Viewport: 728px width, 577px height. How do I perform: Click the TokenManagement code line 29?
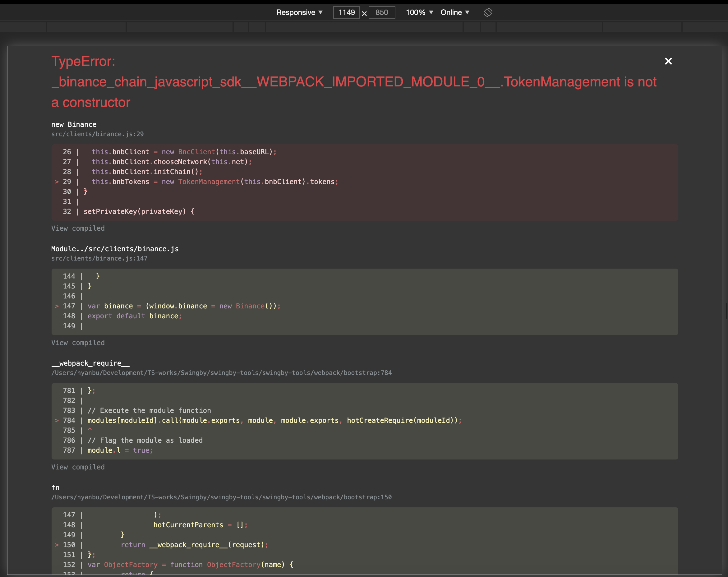(215, 182)
